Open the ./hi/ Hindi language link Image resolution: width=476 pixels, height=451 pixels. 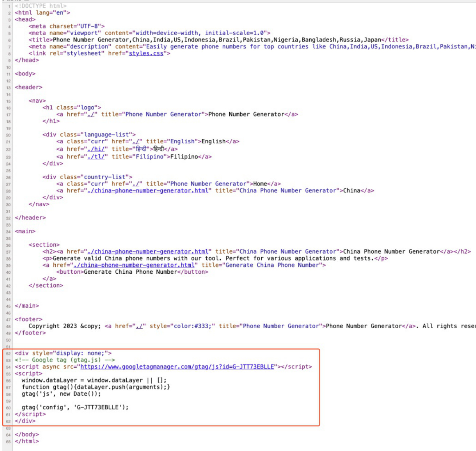96,149
